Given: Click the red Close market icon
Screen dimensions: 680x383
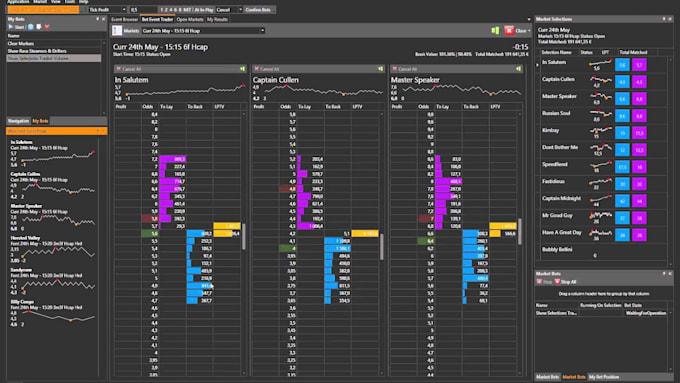Looking at the screenshot, I should [509, 30].
